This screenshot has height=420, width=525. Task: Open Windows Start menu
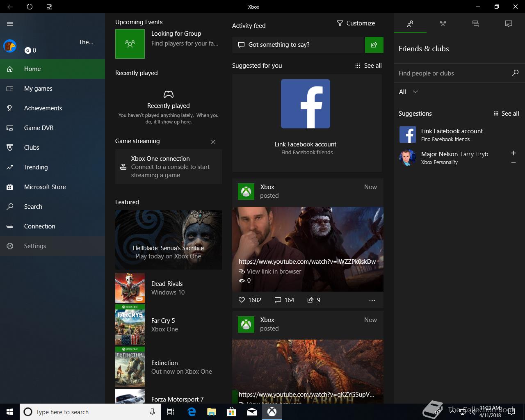coord(10,412)
